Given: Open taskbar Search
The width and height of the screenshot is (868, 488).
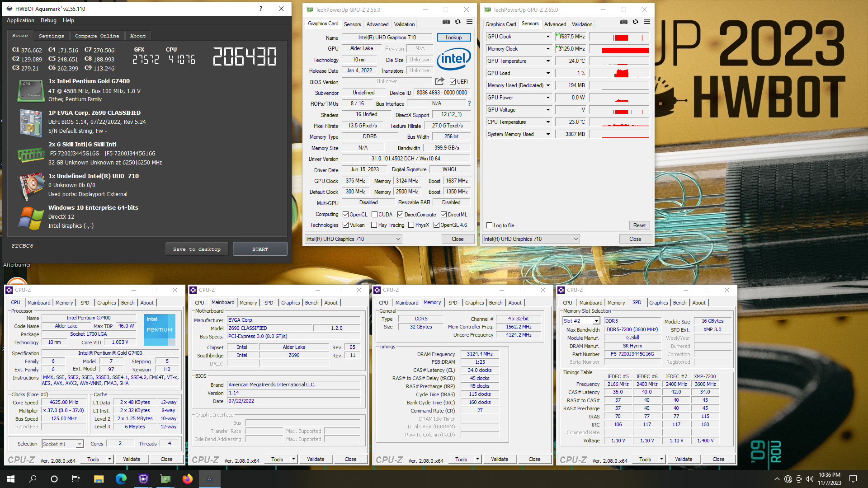Looking at the screenshot, I should click(33, 479).
